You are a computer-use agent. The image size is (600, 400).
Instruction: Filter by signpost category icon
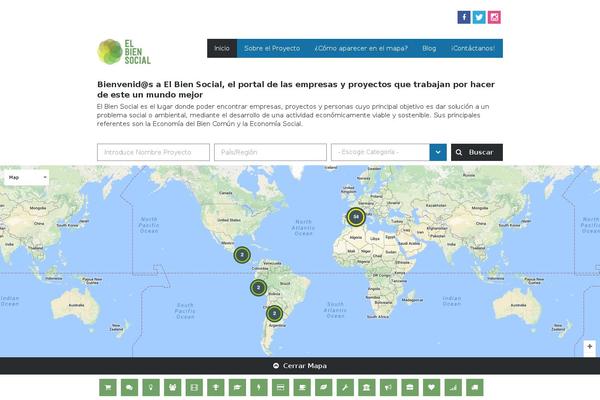click(x=216, y=387)
